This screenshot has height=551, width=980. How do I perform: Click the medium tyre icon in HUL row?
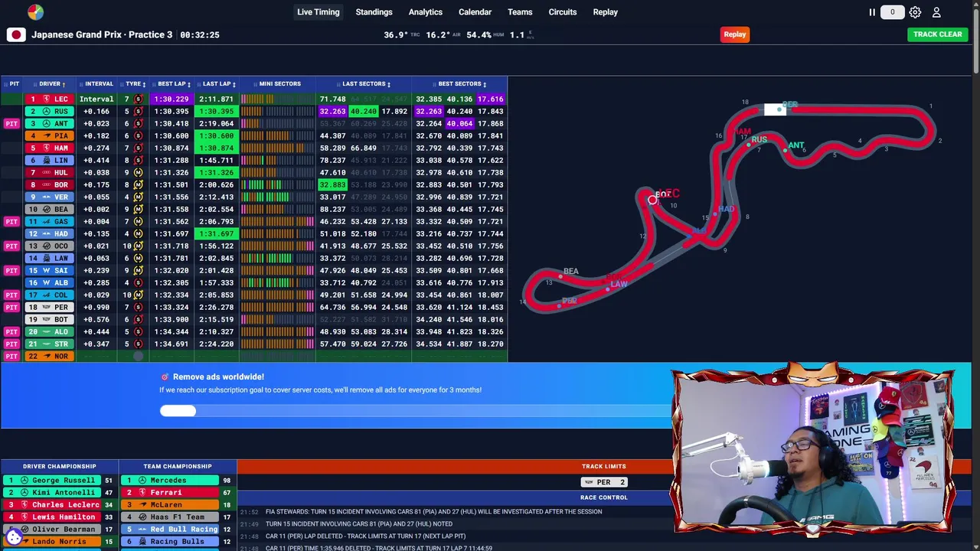(138, 173)
